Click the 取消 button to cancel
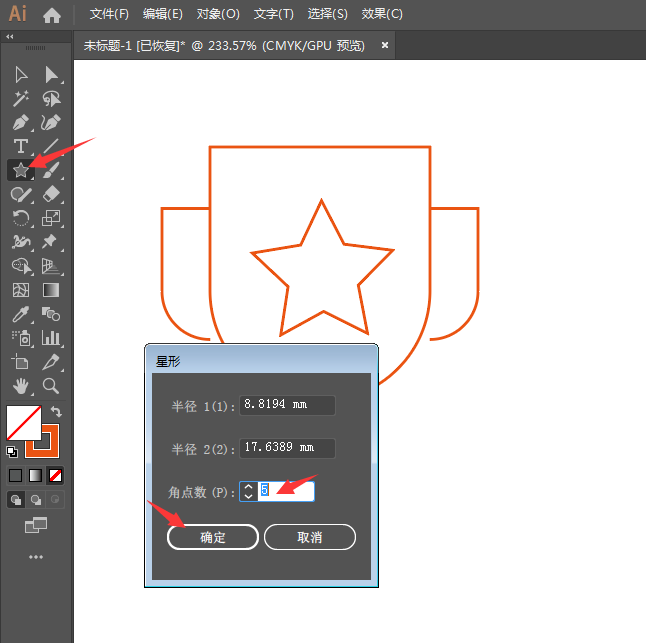Screen dimensions: 646x643 [310, 537]
